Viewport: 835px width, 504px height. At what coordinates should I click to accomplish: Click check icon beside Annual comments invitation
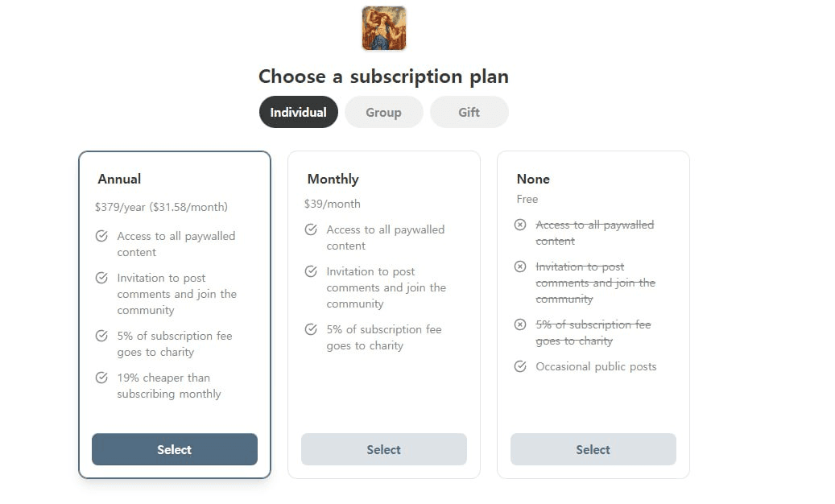point(101,278)
